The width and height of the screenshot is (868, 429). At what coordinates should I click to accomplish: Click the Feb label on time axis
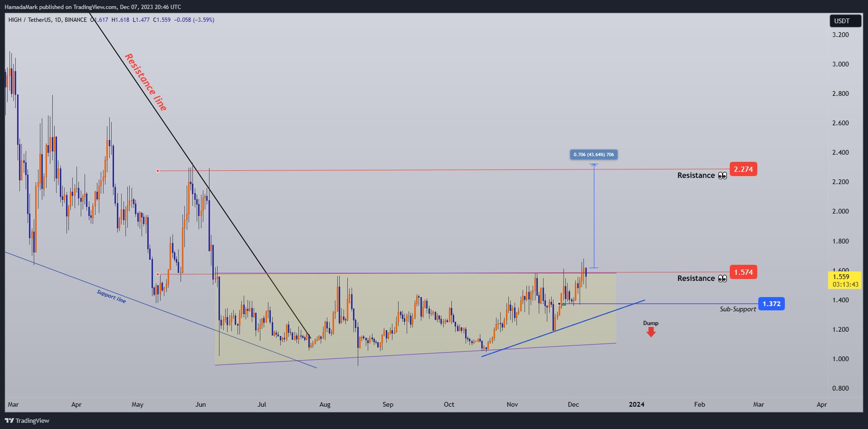click(699, 404)
